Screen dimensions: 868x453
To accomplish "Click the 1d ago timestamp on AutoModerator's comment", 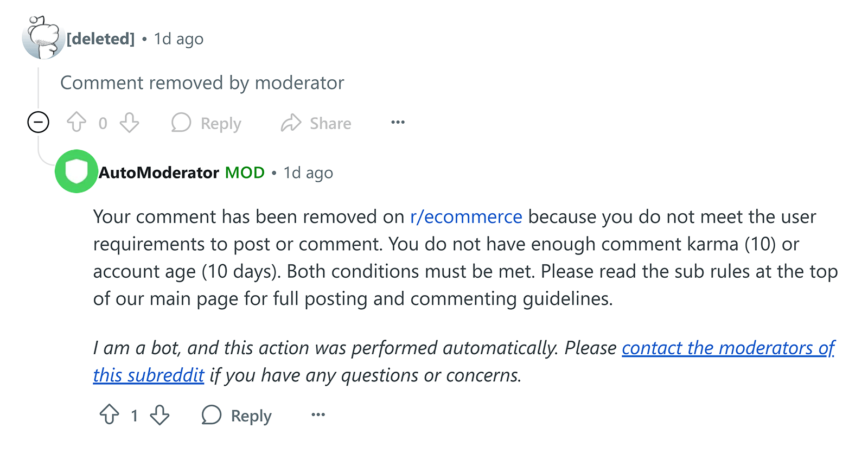I will 308,173.
